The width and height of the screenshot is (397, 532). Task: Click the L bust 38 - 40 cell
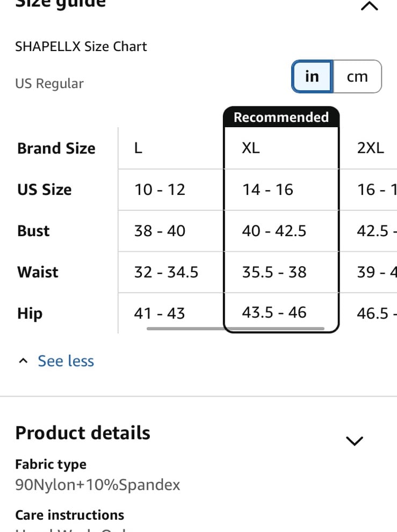pos(171,231)
